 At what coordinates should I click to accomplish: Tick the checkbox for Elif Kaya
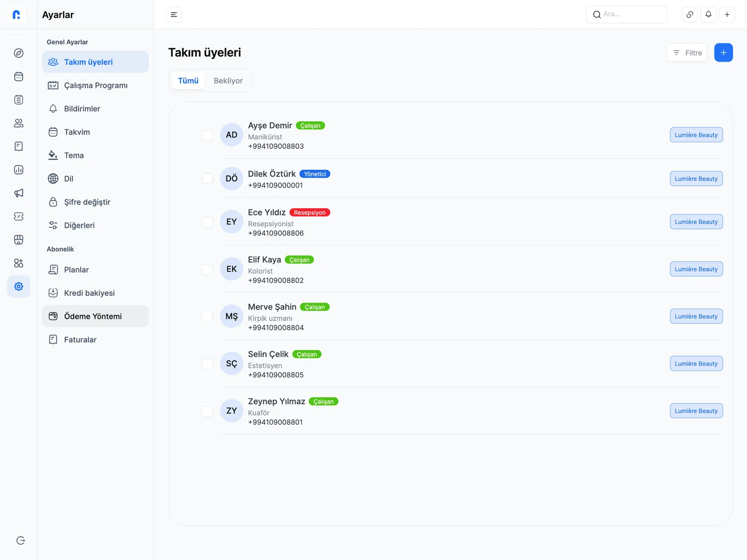click(207, 269)
